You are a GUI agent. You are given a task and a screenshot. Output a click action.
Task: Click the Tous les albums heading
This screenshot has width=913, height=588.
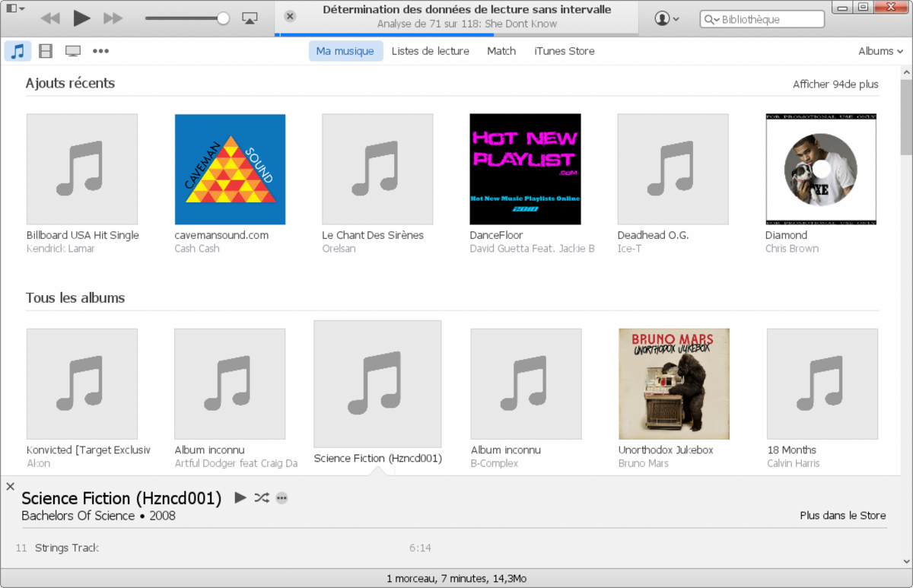pos(75,297)
